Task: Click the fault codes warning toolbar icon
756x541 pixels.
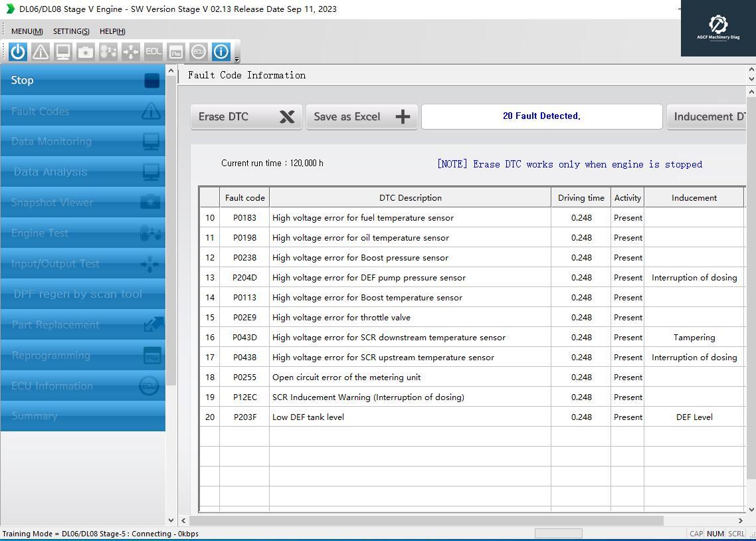Action: tap(41, 52)
